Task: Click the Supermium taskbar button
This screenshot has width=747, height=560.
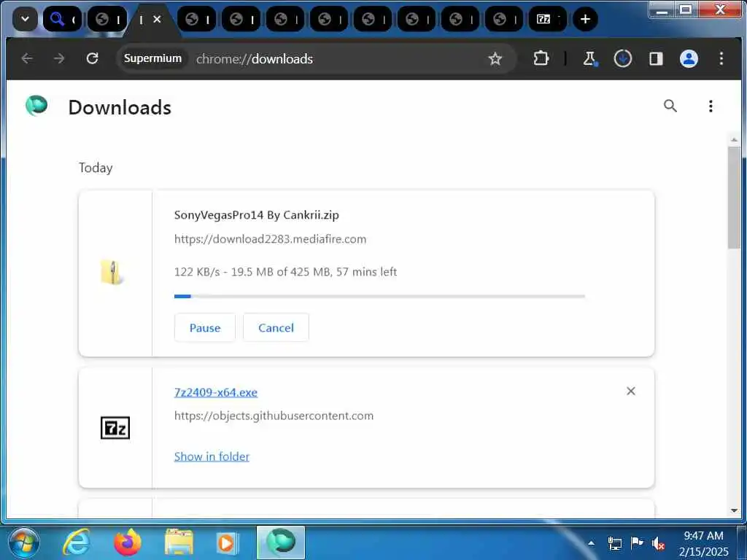Action: 281,542
